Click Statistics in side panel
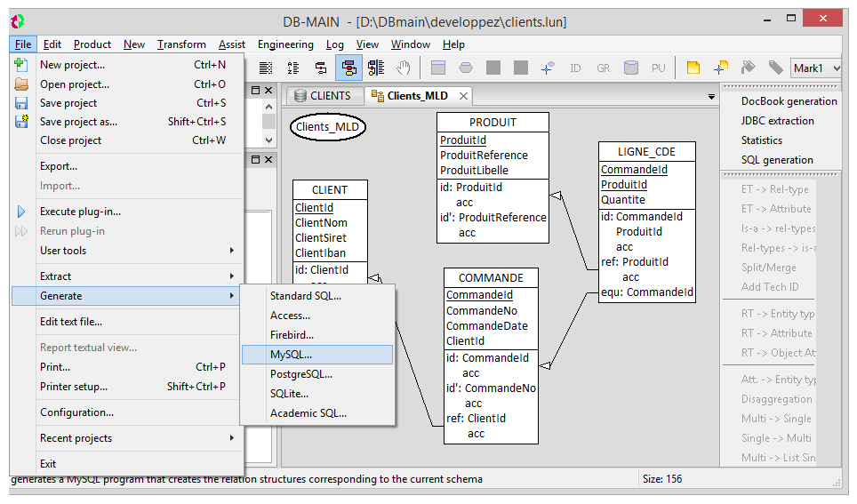The image size is (857, 504). [761, 140]
